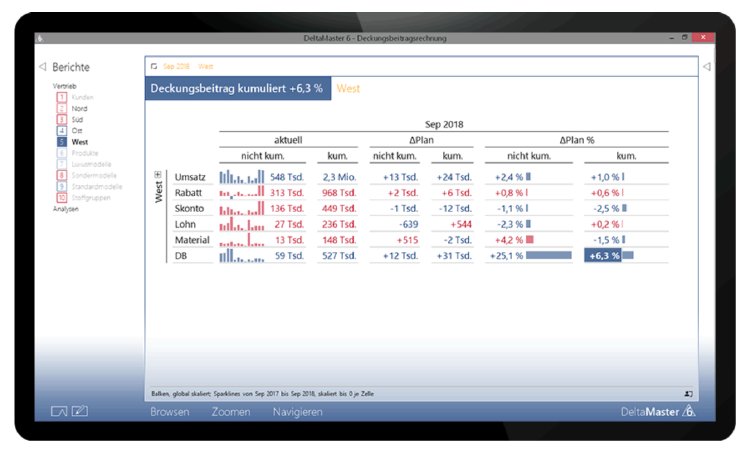746x449 pixels.
Task: Click the highlighted +6,3 % cell
Action: click(x=603, y=255)
